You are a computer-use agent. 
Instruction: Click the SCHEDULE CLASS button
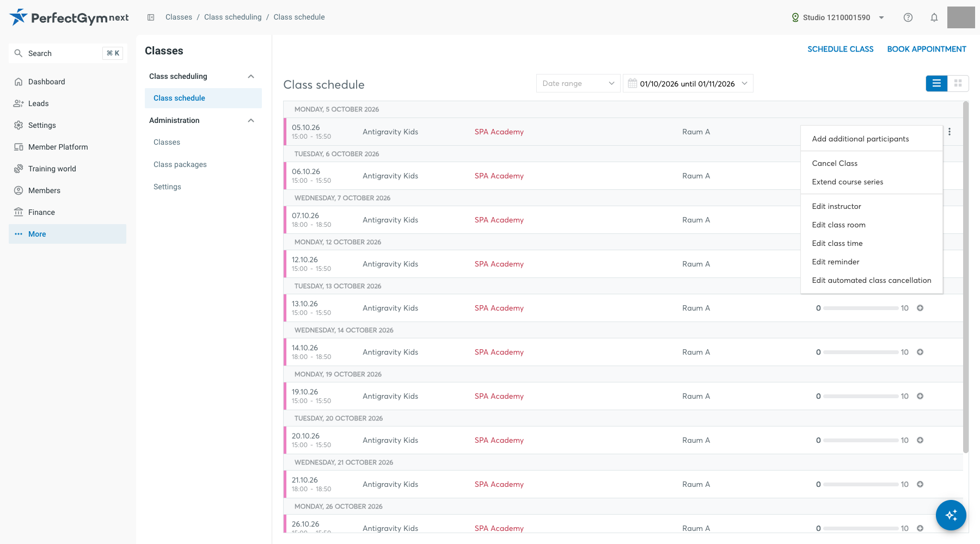pyautogui.click(x=841, y=49)
